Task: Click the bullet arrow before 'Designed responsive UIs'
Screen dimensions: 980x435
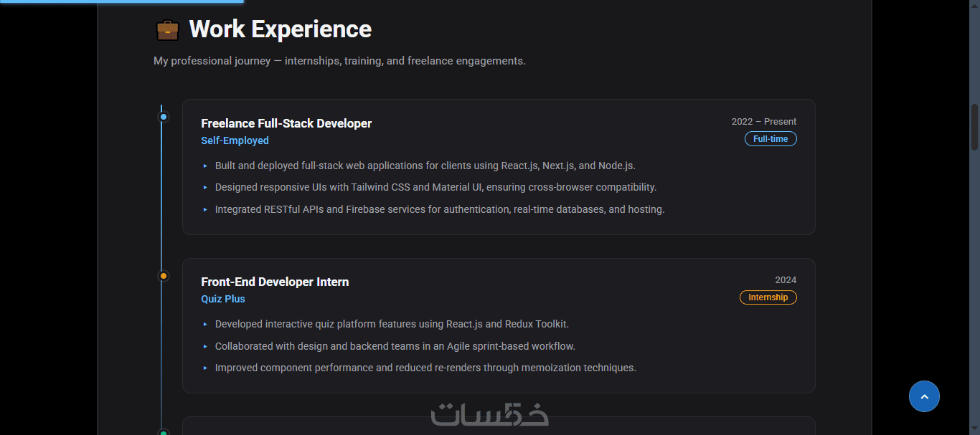Action: [205, 188]
